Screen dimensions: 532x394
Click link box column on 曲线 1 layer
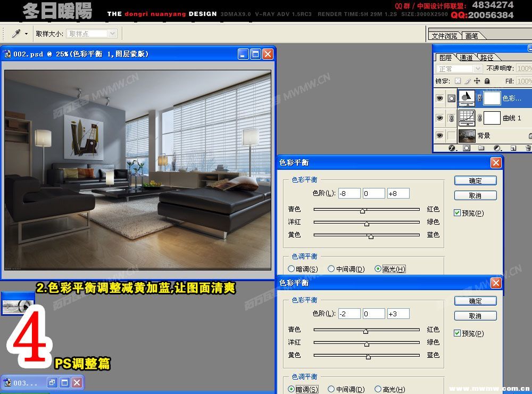[451, 118]
